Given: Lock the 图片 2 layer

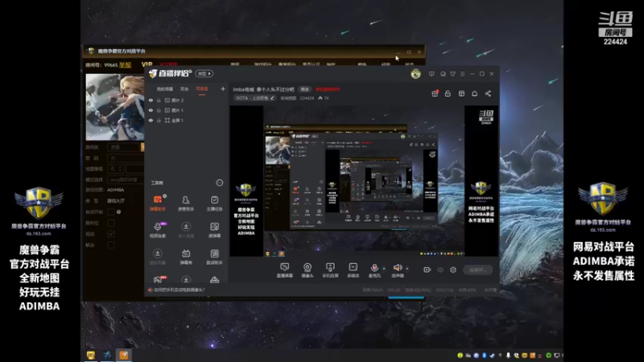Looking at the screenshot, I should click(x=159, y=100).
